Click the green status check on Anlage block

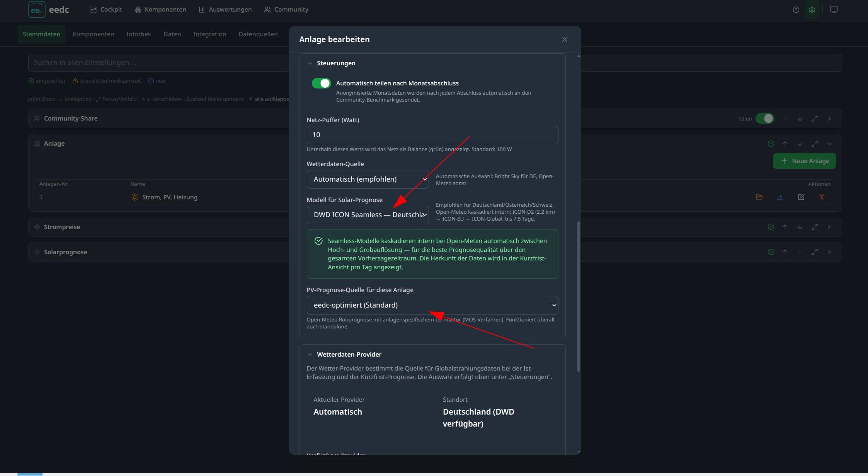[771, 144]
